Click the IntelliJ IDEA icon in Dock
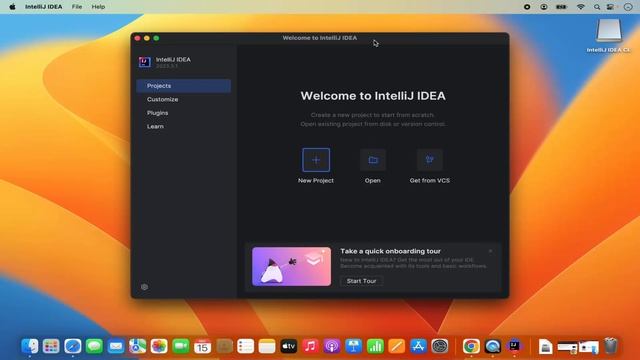 514,346
